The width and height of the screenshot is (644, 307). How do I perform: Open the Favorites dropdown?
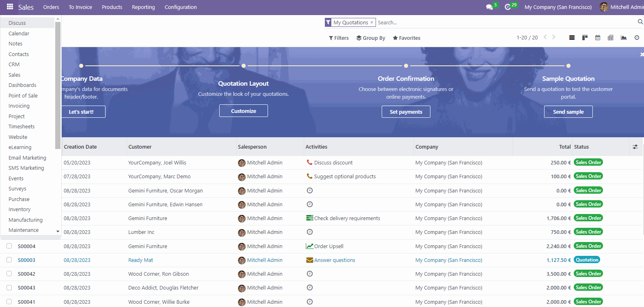(406, 38)
